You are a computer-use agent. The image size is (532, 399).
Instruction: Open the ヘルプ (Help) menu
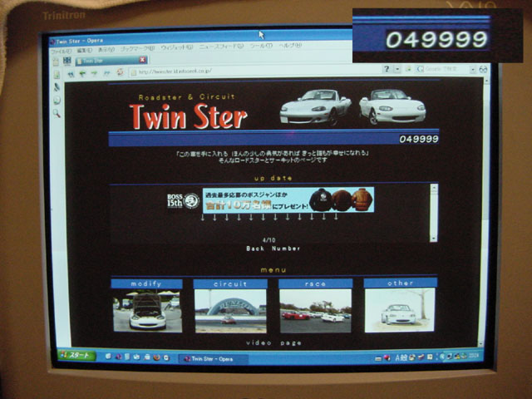[x=290, y=46]
